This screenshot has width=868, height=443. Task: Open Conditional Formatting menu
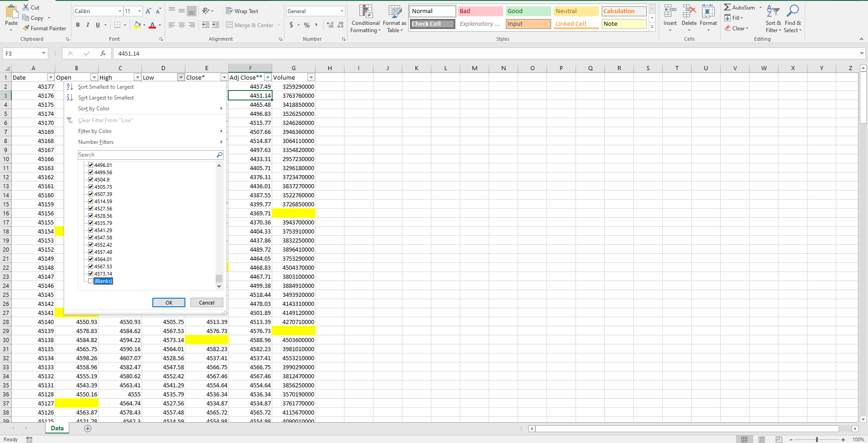coord(366,19)
